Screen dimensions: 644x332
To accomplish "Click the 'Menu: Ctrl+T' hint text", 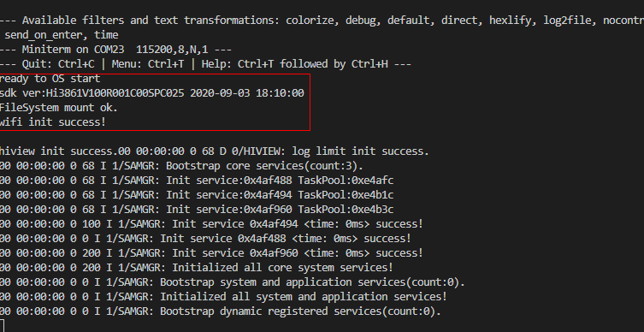I will tap(150, 64).
